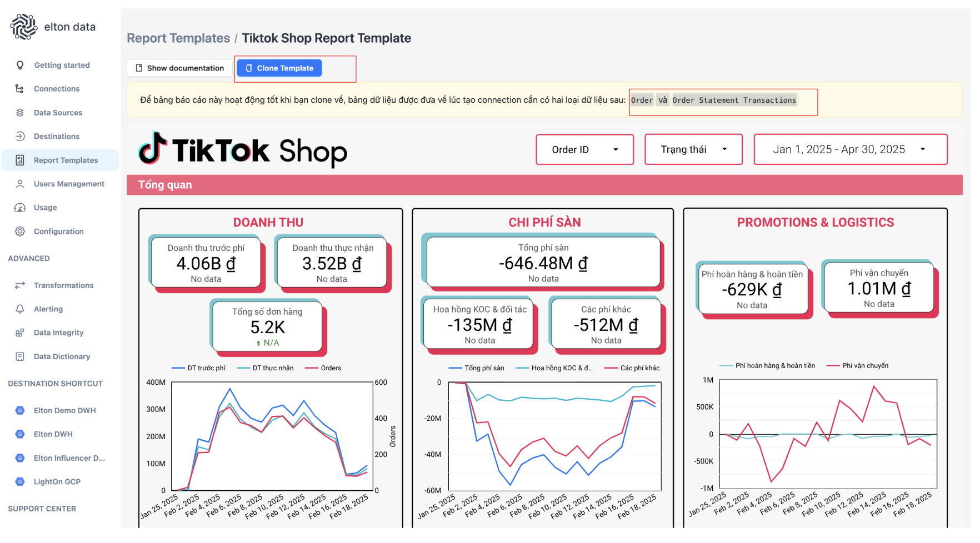Screen dimensions: 980x543
Task: Click Tổng phí sàn scorecard
Action: click(x=543, y=263)
